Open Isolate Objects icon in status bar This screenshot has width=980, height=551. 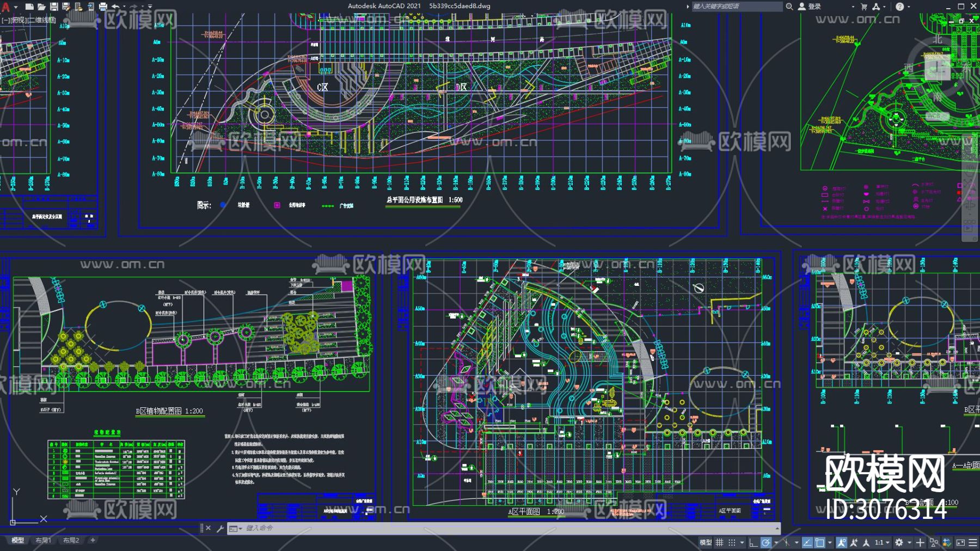point(934,542)
